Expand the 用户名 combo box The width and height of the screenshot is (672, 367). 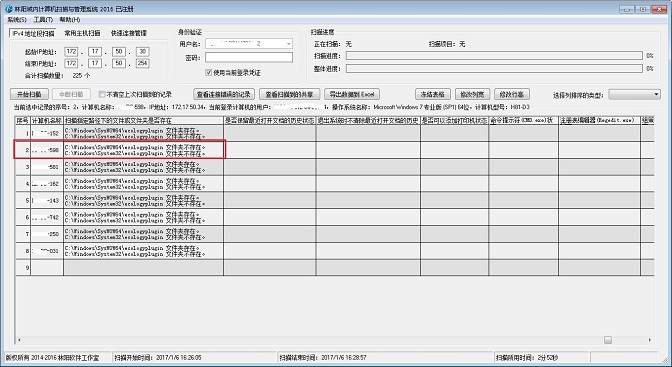289,44
